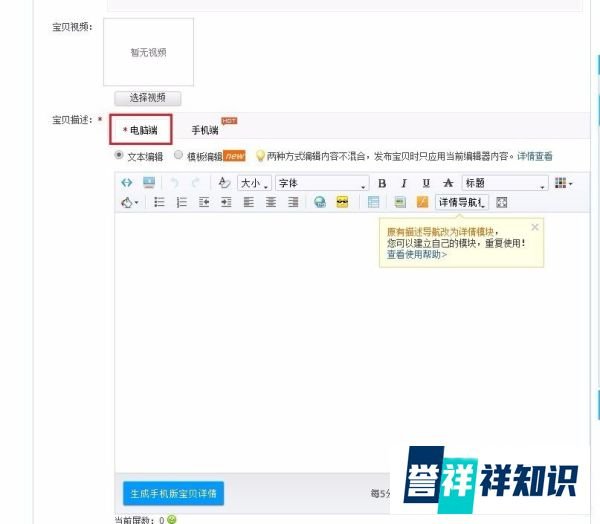Click the light bulb tip icon
Viewport: 600px width, 524px height.
(260, 156)
